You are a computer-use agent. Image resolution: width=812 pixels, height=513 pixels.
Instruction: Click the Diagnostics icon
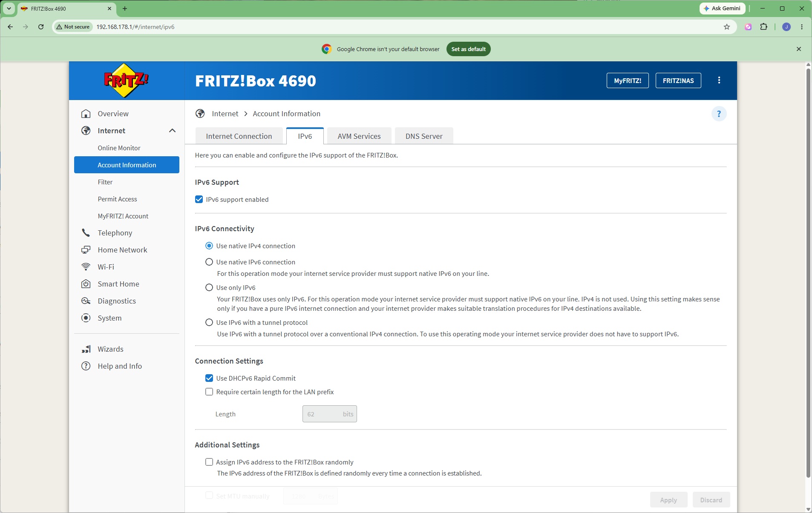point(86,301)
